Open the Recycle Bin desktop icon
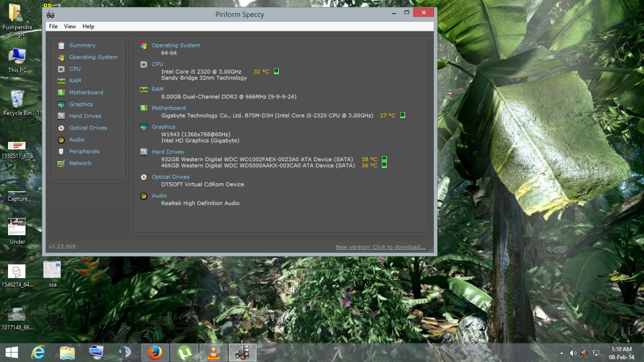Image resolution: width=644 pixels, height=362 pixels. click(x=17, y=103)
